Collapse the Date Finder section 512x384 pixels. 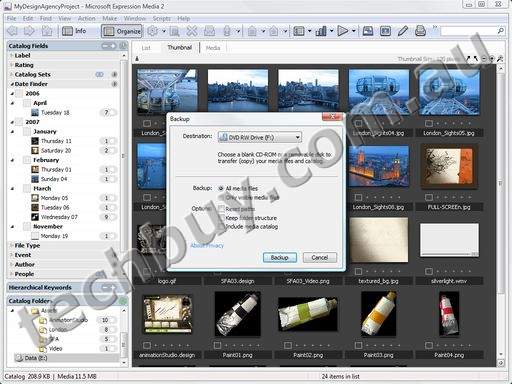click(12, 84)
